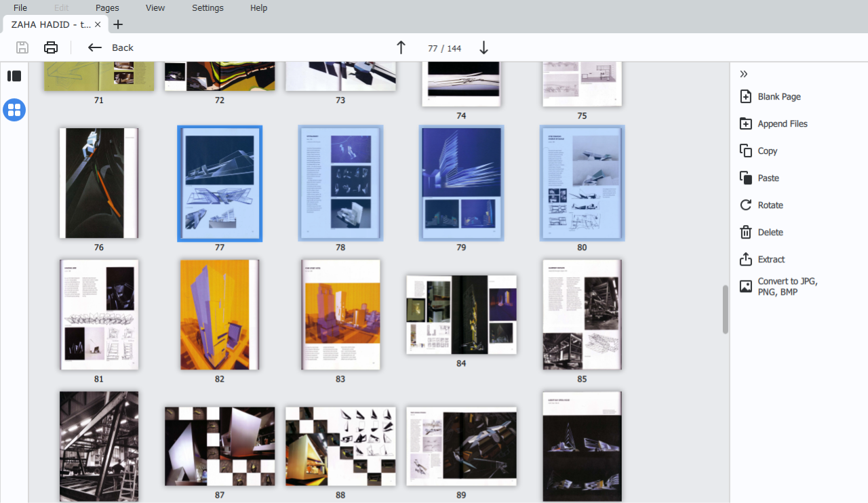Click the Convert to JPG image icon

coord(746,286)
